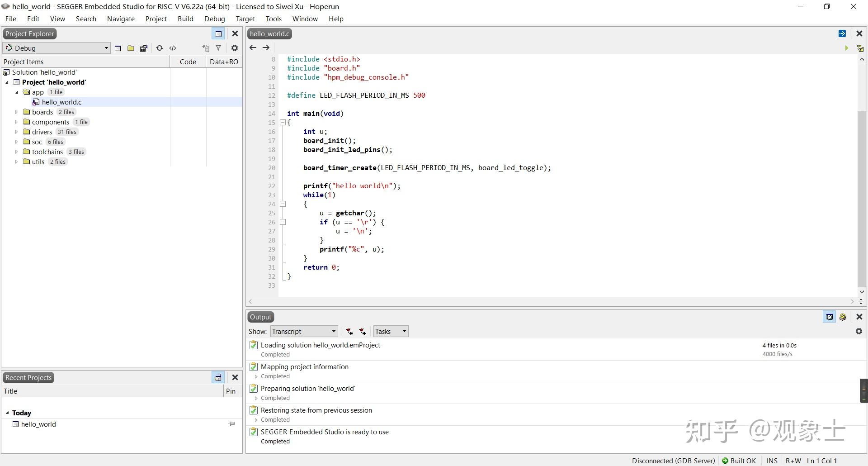Open the Output panel settings gear
This screenshot has height=466, width=868.
pos(859,331)
